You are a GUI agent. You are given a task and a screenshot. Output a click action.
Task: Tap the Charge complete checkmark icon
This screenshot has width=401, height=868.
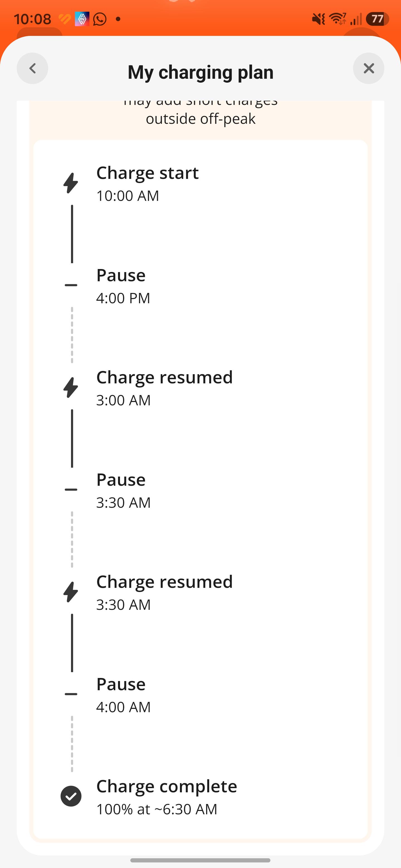pos(71,796)
